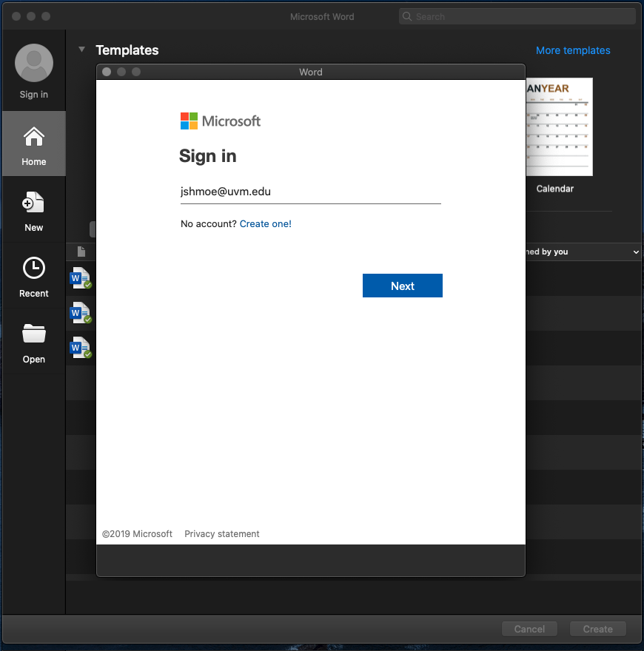The width and height of the screenshot is (644, 651).
Task: Collapse the Templates section
Action: [x=81, y=50]
